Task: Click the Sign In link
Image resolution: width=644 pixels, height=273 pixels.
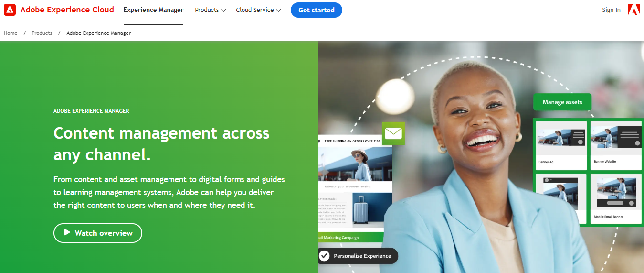Action: pos(612,10)
